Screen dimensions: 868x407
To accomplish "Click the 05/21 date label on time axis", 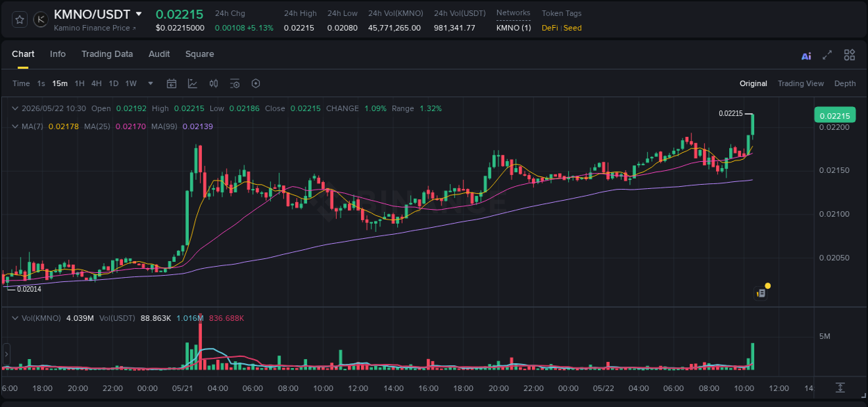I will [183, 388].
